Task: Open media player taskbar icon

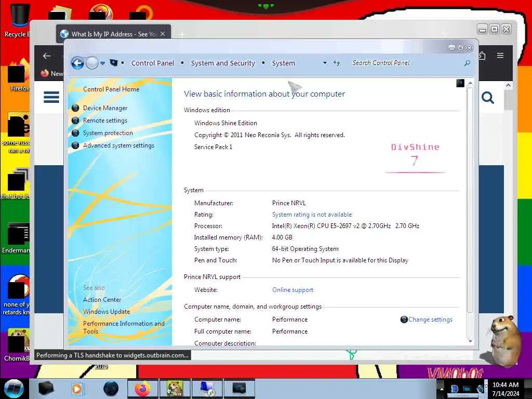Action: [77, 389]
